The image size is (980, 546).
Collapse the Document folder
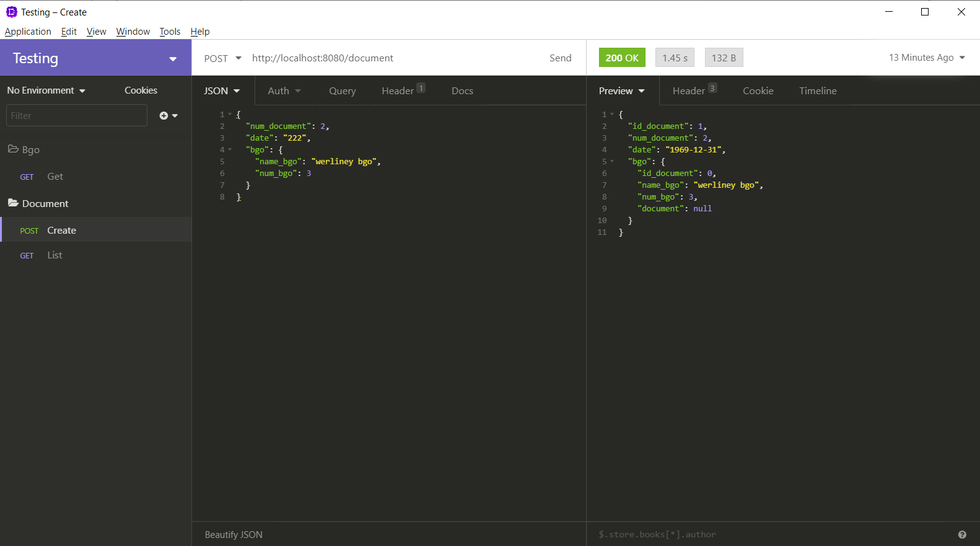38,203
